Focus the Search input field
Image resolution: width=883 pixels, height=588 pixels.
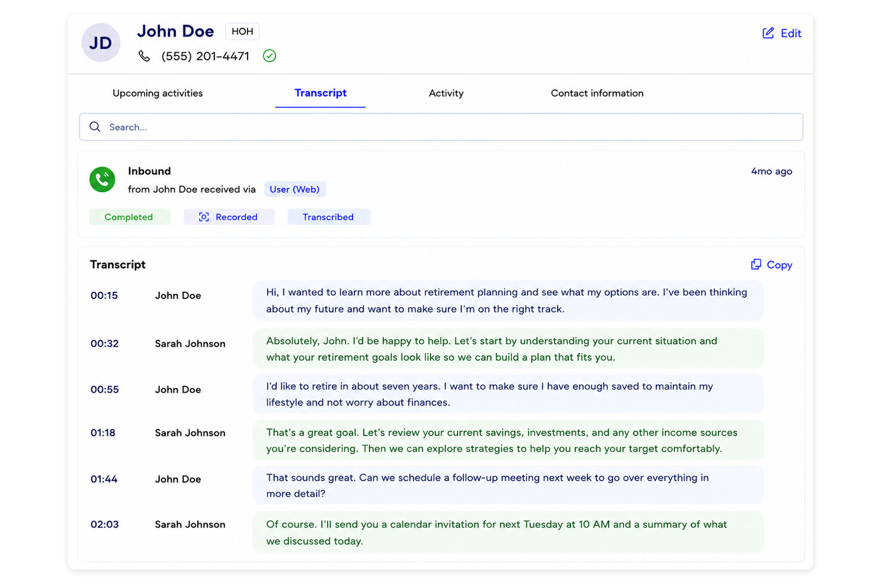[x=441, y=127]
